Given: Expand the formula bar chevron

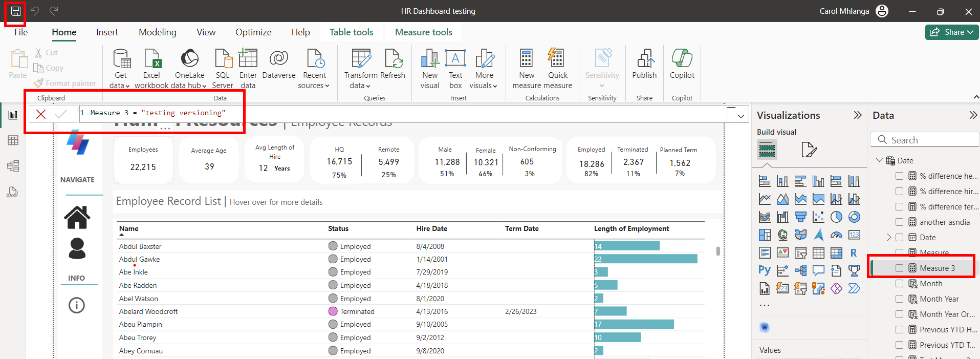Looking at the screenshot, I should [741, 116].
